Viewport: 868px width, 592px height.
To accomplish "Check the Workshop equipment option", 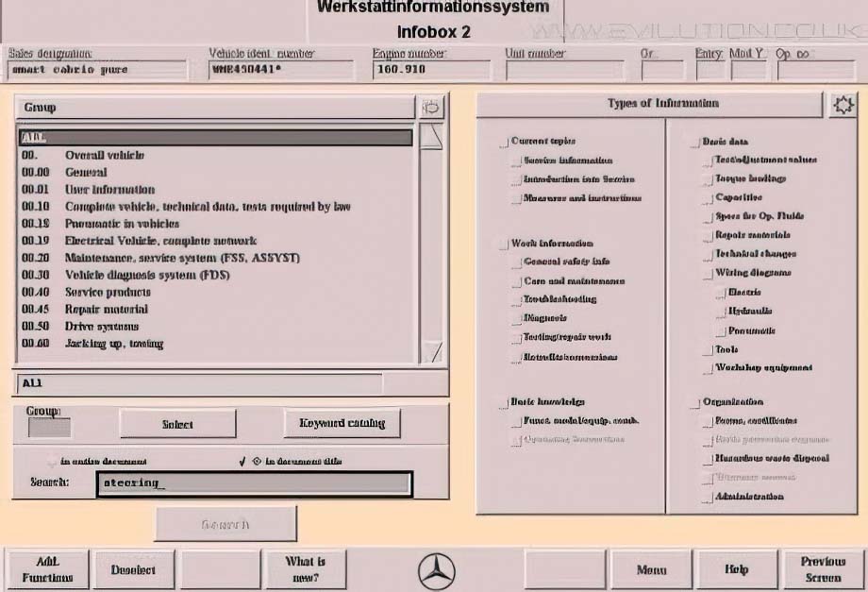I will tap(709, 369).
